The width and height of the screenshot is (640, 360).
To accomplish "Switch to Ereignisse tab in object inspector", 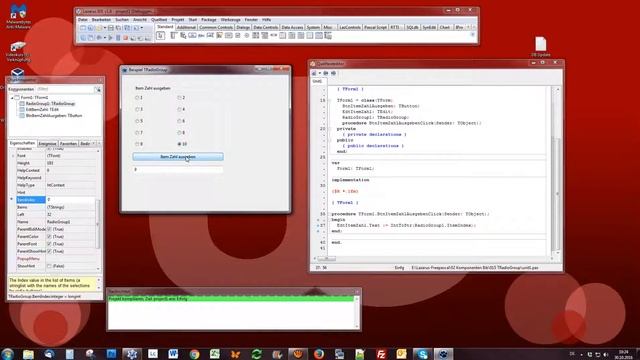I will pyautogui.click(x=47, y=144).
